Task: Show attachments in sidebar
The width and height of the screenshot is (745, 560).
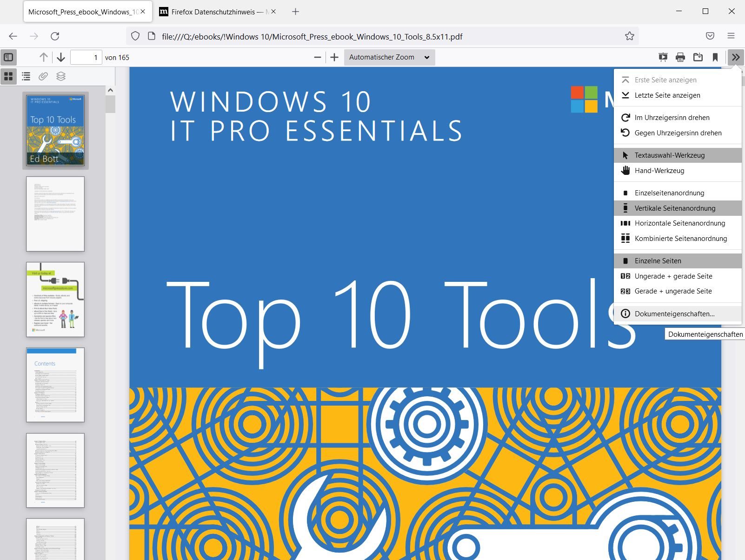Action: point(43,76)
